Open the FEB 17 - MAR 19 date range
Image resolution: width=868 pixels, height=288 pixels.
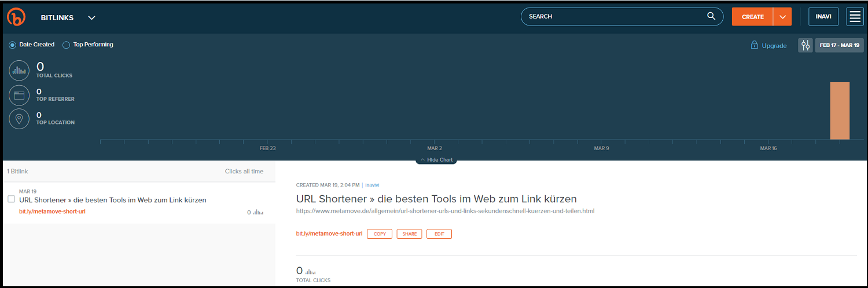839,45
